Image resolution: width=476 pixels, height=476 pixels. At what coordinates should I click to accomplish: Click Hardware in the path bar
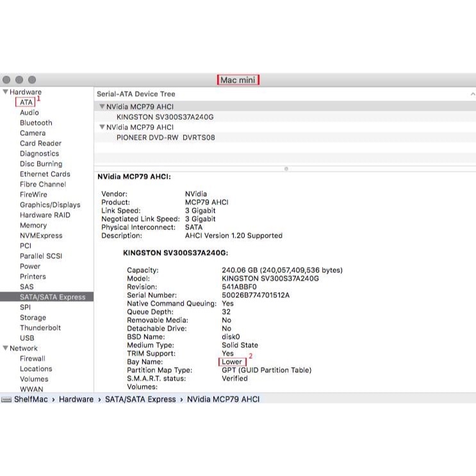76,400
